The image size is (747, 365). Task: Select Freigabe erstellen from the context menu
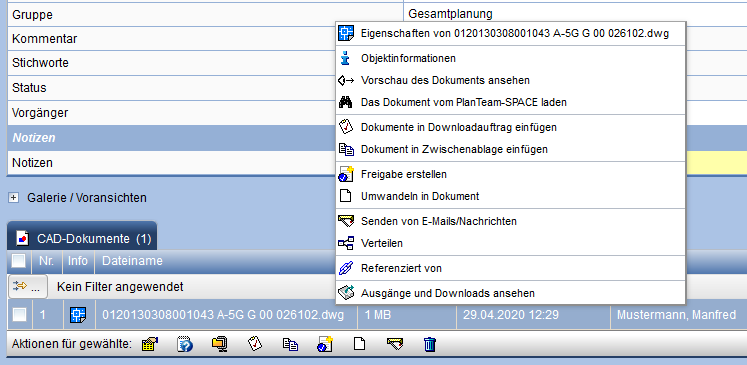click(x=404, y=174)
